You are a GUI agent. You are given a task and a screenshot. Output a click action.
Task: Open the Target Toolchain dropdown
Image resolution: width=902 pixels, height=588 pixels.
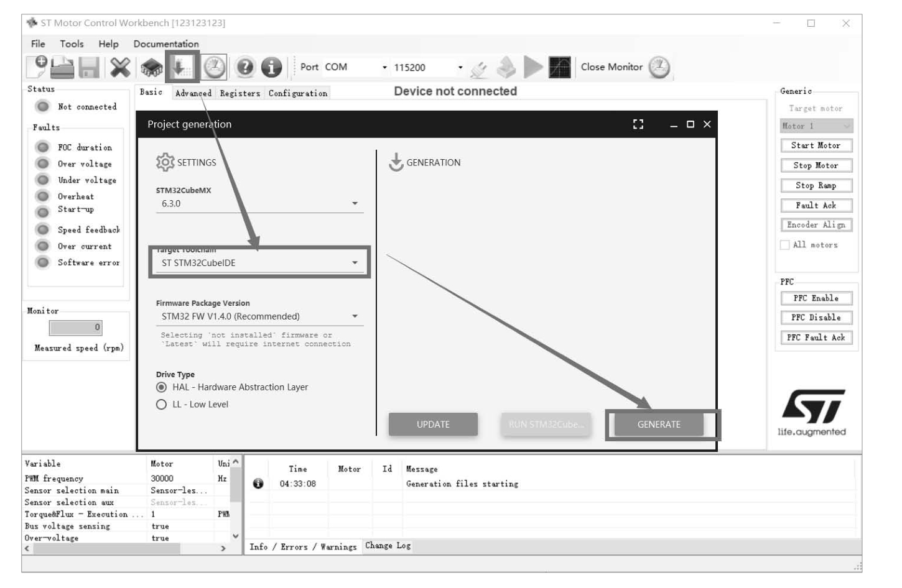click(x=259, y=263)
